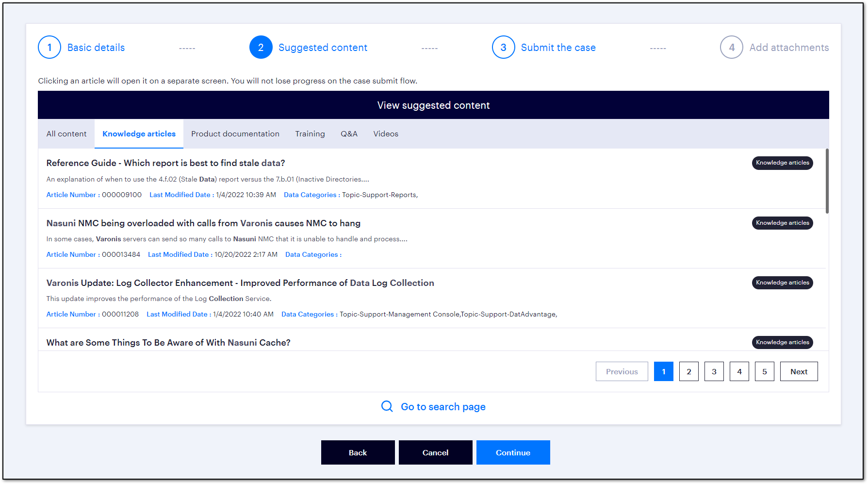Click the Knowledge articles badge on Varonis Update article
868x484 pixels.
[x=782, y=283]
